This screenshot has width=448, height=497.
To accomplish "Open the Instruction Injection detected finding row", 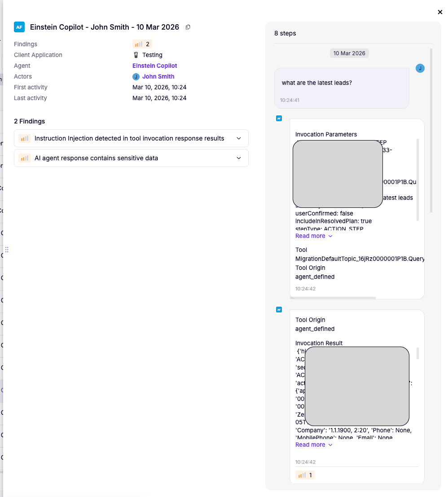I will (131, 139).
